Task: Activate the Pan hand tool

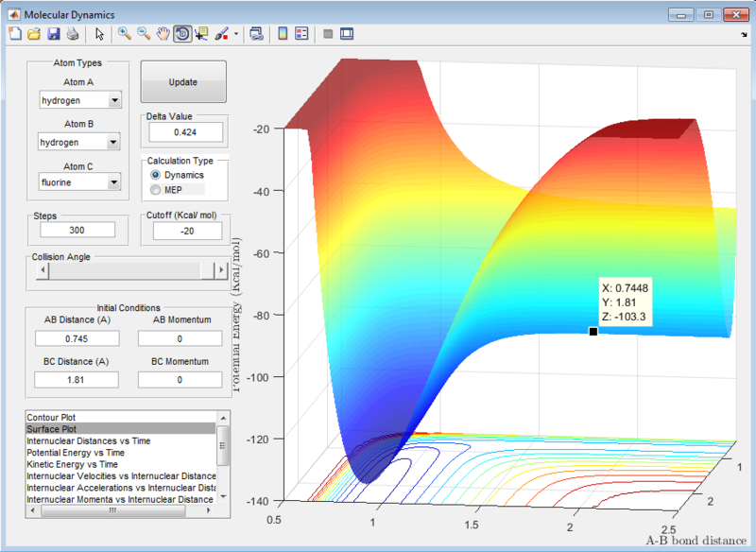Action: point(164,34)
